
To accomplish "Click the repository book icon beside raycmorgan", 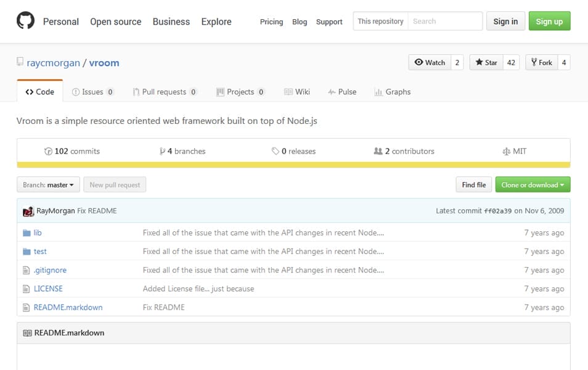I will point(20,62).
